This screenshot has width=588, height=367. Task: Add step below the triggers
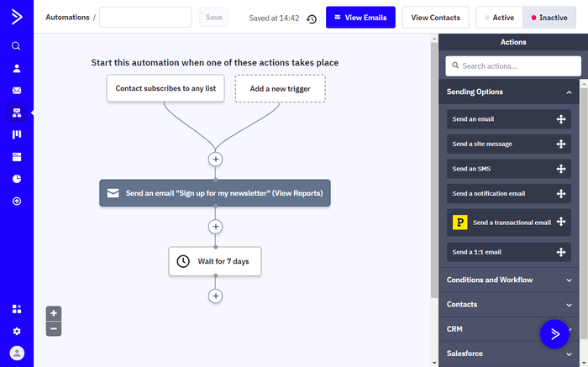point(215,160)
